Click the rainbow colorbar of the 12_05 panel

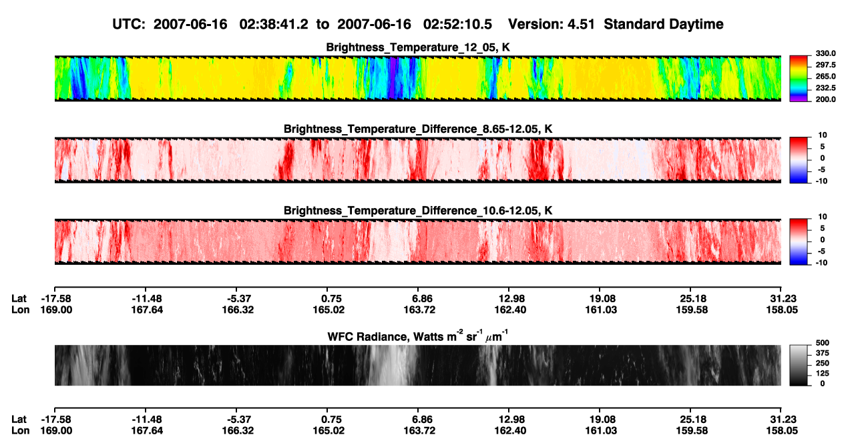[x=799, y=79]
